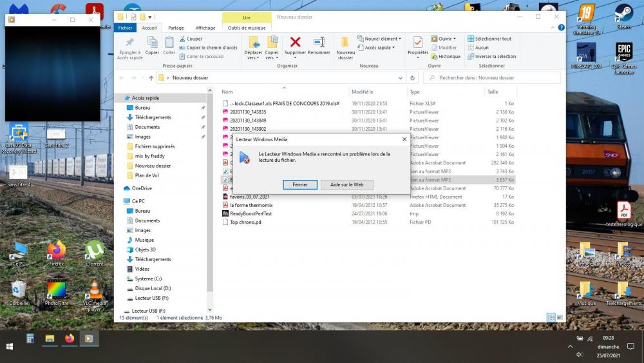Screen dimensions: 644x363
Task: Click the Nouveau dossier ribbon icon
Action: point(345,43)
